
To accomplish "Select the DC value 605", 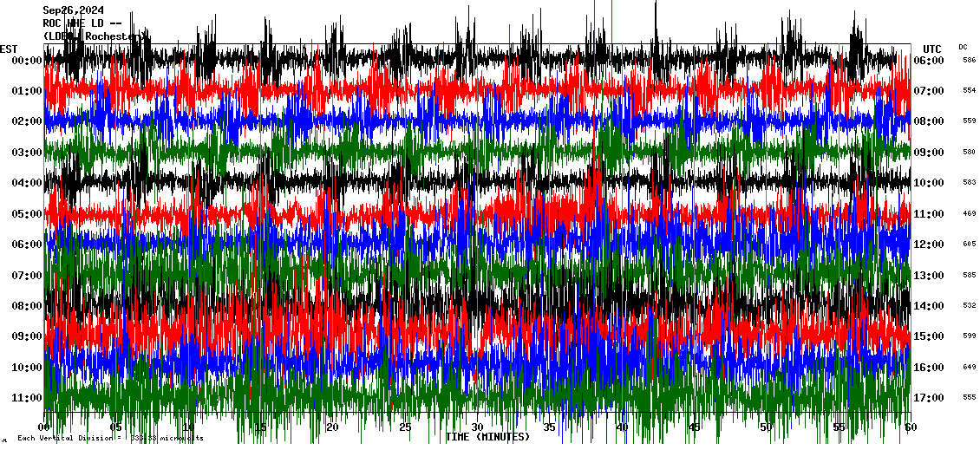I will point(969,245).
